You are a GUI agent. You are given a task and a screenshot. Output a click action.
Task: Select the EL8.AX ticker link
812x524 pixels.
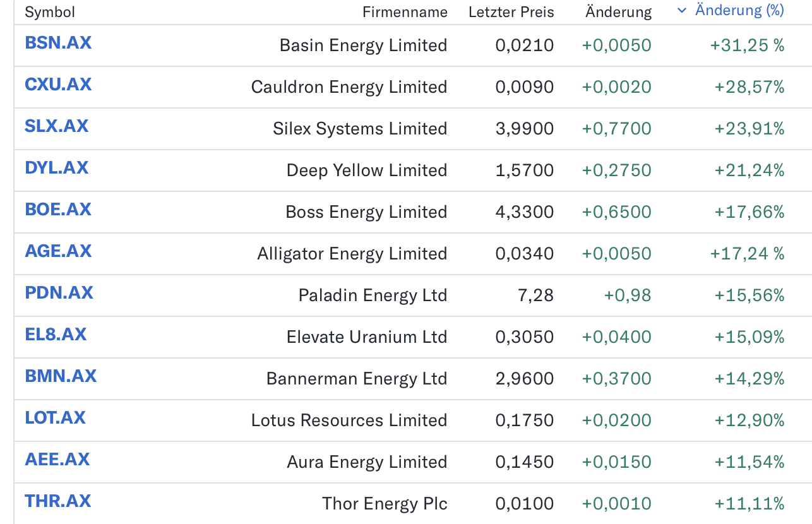click(x=56, y=335)
